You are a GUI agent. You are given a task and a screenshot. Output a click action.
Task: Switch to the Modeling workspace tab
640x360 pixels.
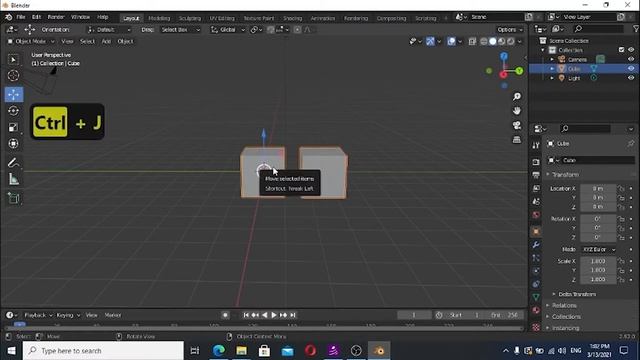point(159,18)
